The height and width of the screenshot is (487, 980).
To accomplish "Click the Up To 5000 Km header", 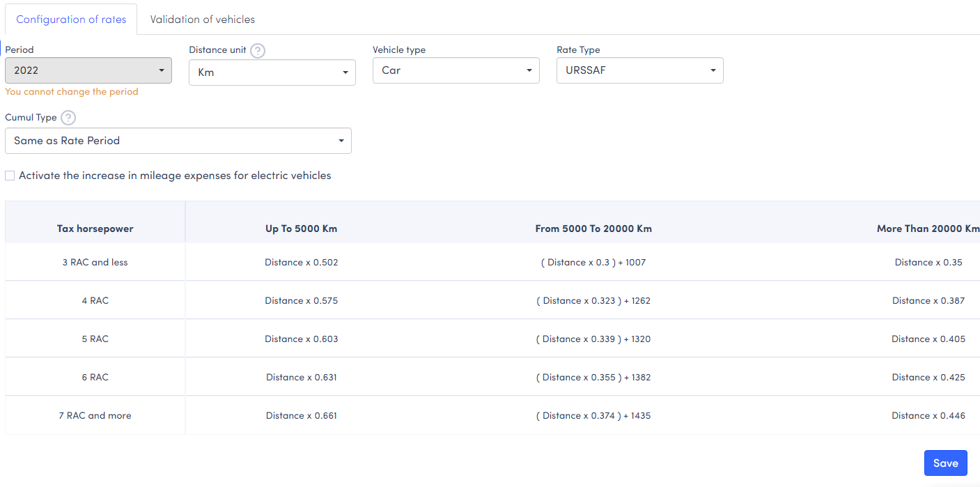I will pos(301,229).
